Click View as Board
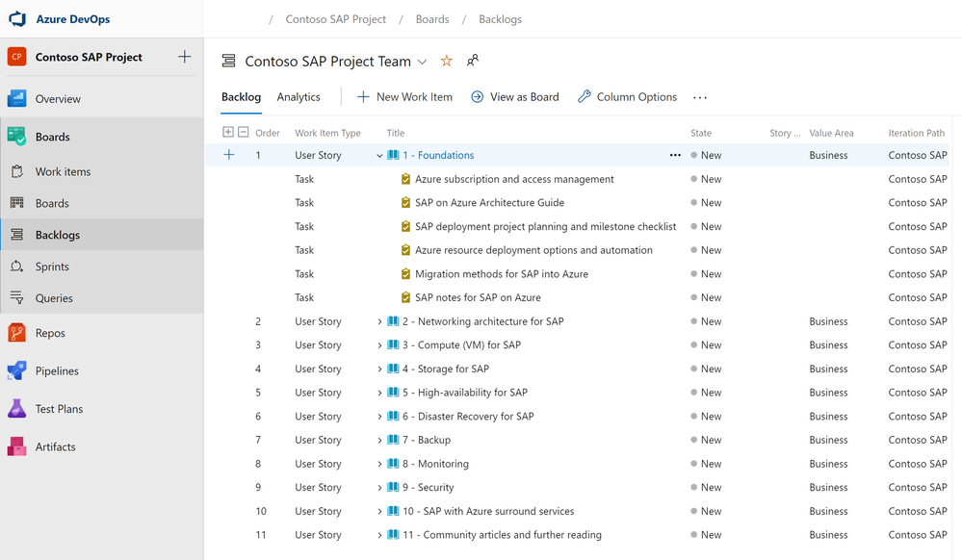The height and width of the screenshot is (560, 962). [x=514, y=97]
